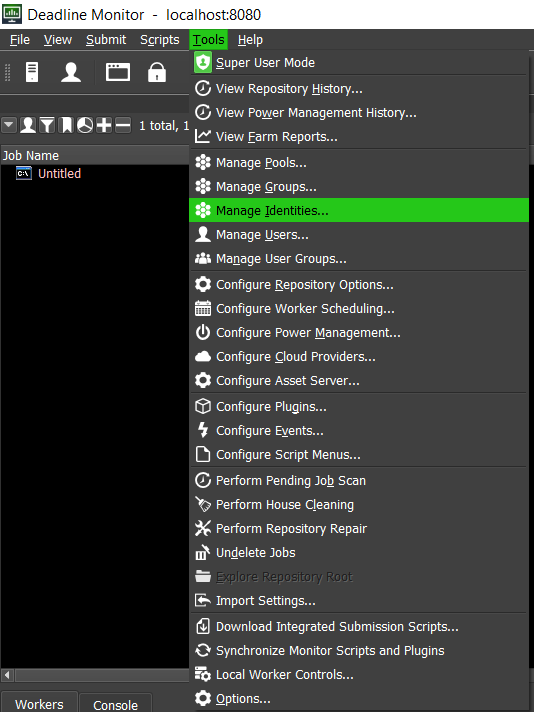The image size is (534, 712).
Task: Click the View Power Management History clock icon
Action: click(203, 113)
